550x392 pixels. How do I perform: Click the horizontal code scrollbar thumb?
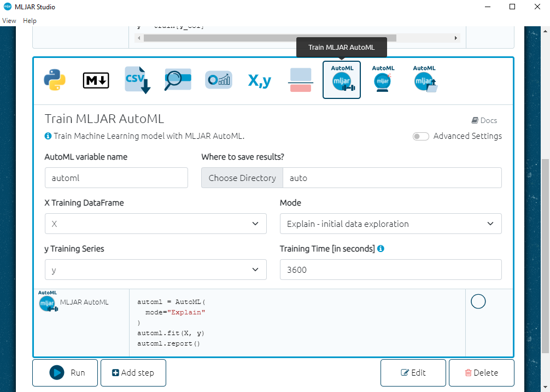270,38
